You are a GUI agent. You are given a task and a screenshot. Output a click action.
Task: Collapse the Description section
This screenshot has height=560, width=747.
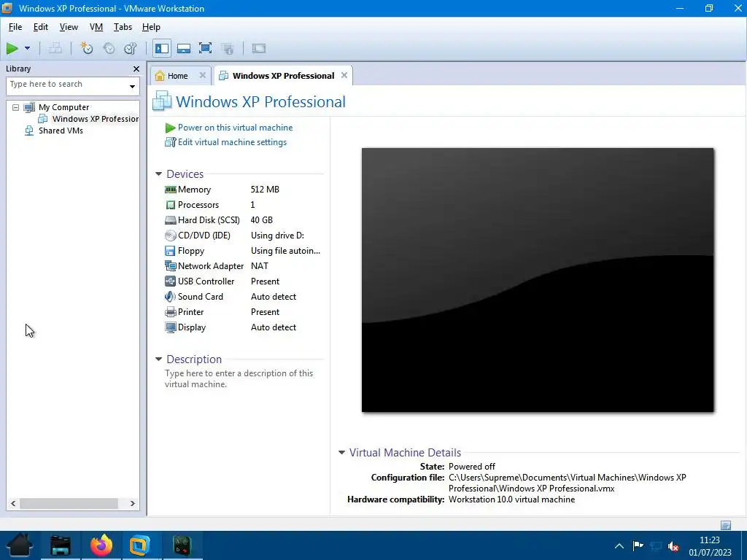pos(158,359)
